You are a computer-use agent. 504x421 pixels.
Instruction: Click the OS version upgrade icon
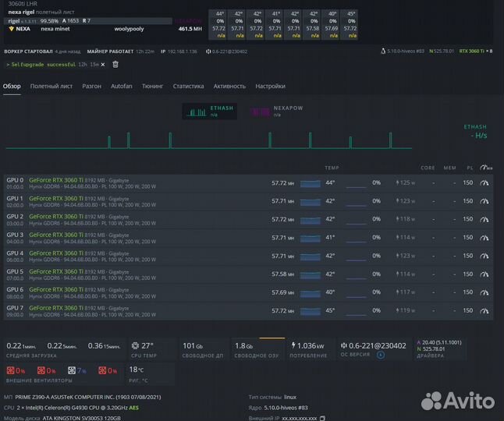click(382, 355)
